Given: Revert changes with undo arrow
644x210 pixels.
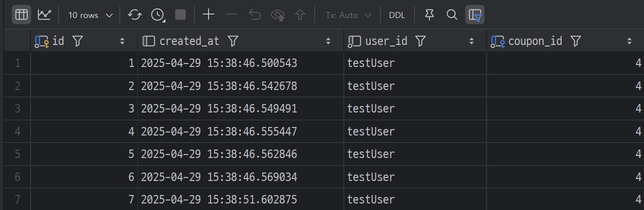Looking at the screenshot, I should (255, 15).
